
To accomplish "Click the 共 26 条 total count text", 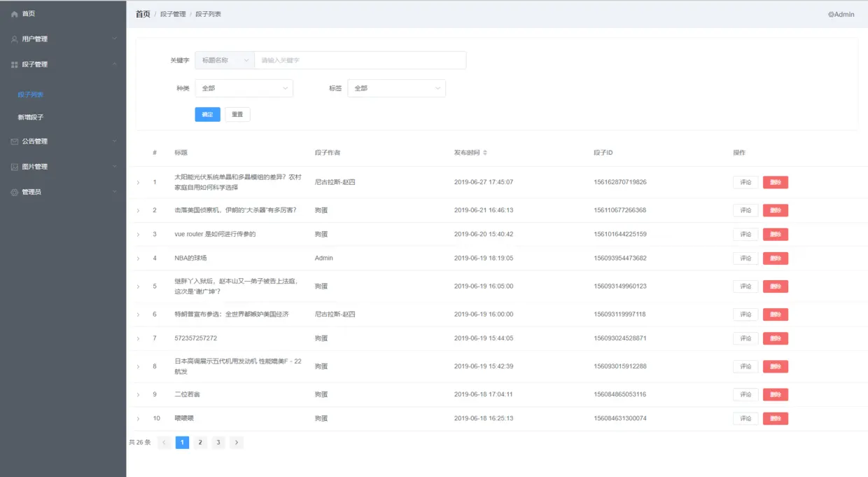I will click(x=140, y=443).
